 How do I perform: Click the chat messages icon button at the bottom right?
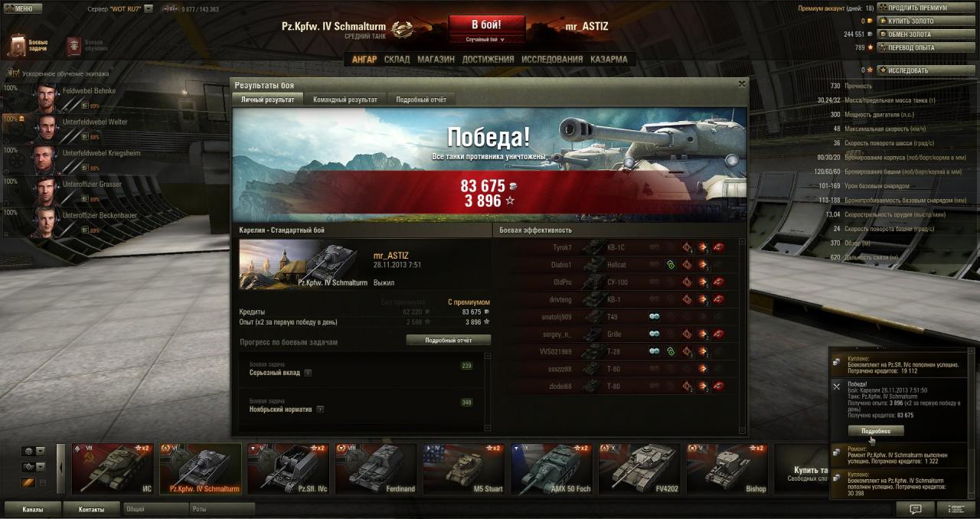[914, 509]
